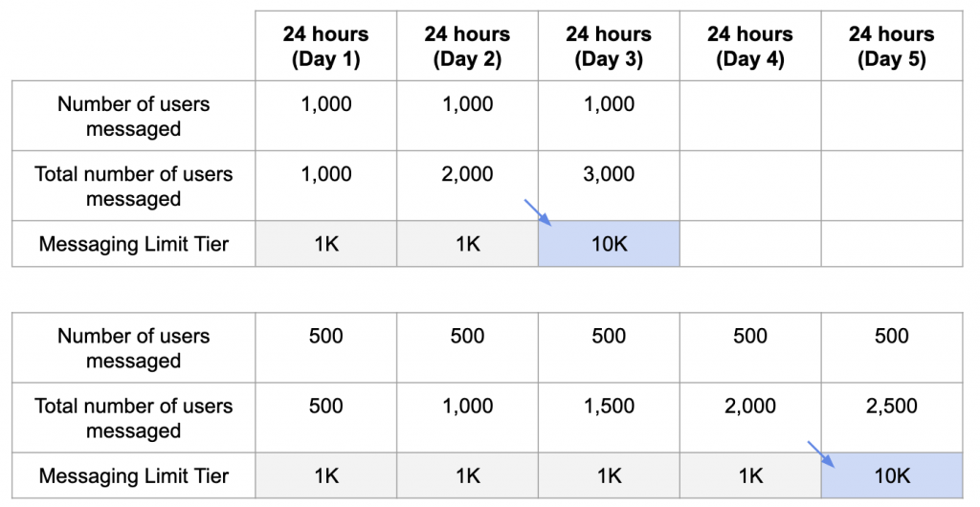The image size is (980, 507).
Task: Select the blue 10K cell under Day 5
Action: (x=892, y=475)
